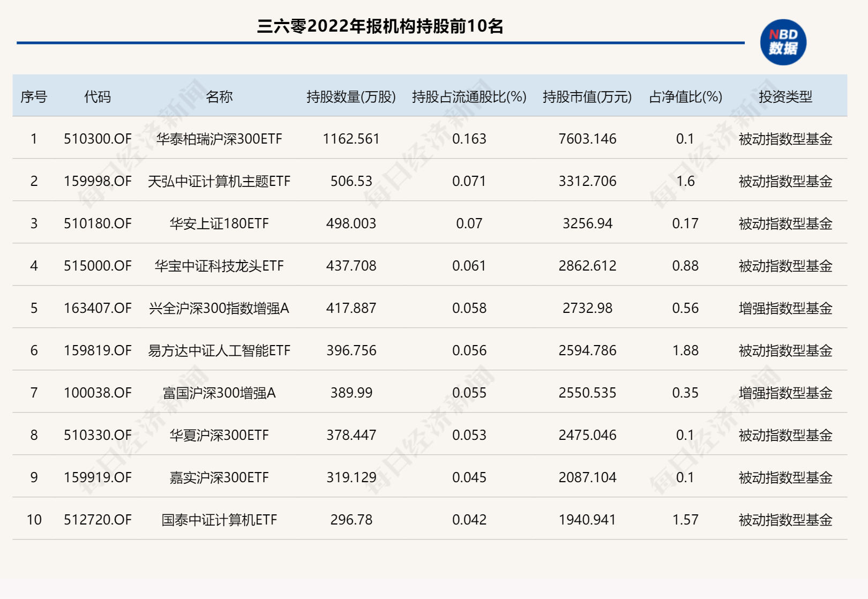Click 被动指数型基金 in the 512720.OF row

click(785, 520)
